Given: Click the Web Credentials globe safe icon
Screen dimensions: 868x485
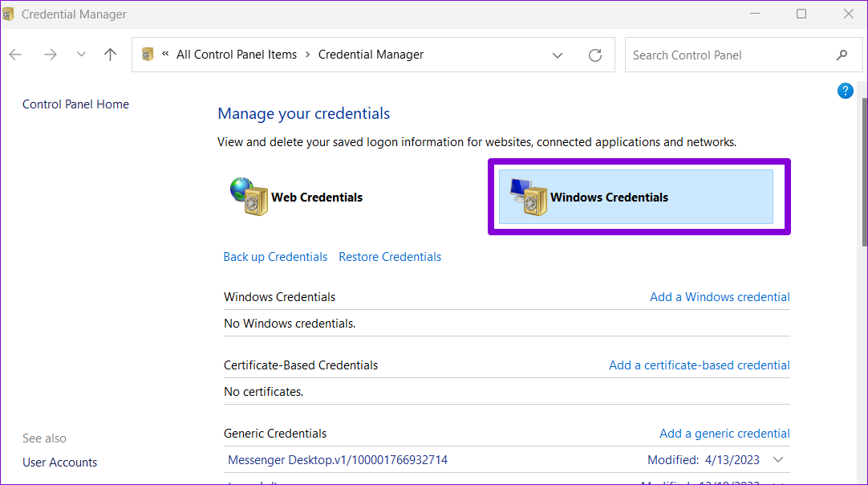Looking at the screenshot, I should tap(249, 197).
